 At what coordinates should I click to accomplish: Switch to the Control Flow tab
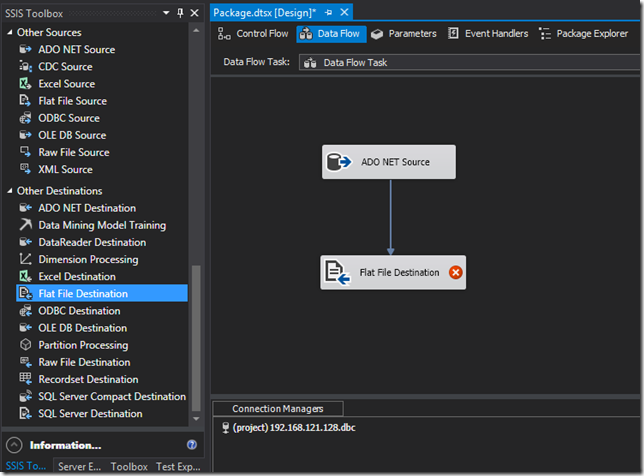click(253, 34)
